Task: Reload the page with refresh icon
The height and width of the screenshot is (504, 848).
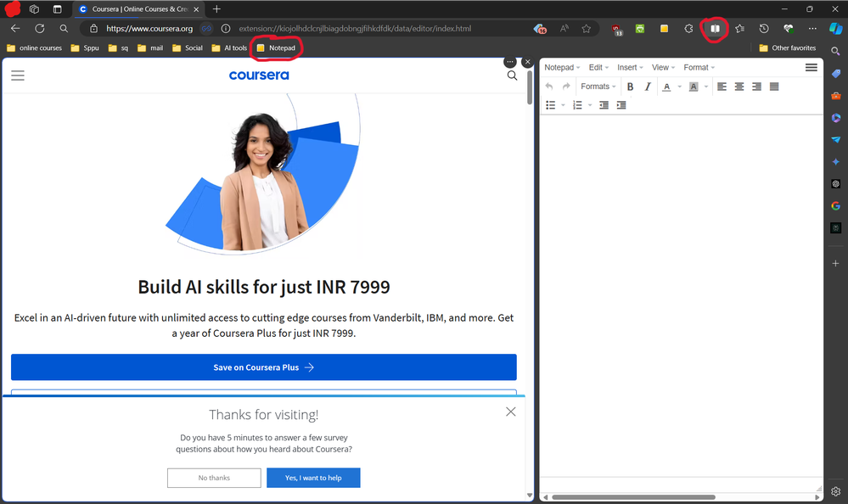Action: pyautogui.click(x=40, y=29)
